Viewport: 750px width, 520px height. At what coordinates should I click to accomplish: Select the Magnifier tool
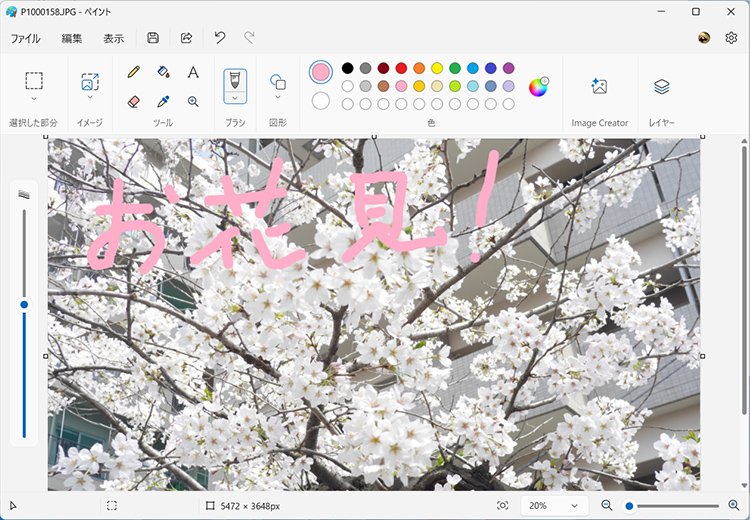tap(193, 101)
